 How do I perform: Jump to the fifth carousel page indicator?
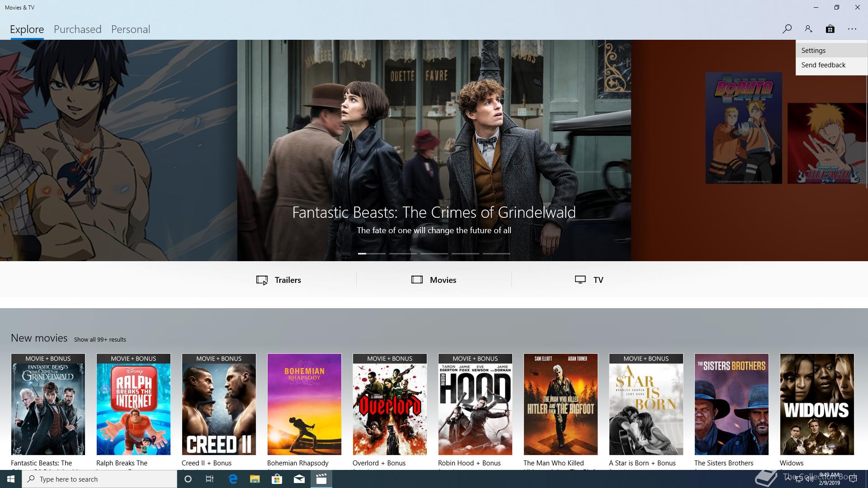496,253
